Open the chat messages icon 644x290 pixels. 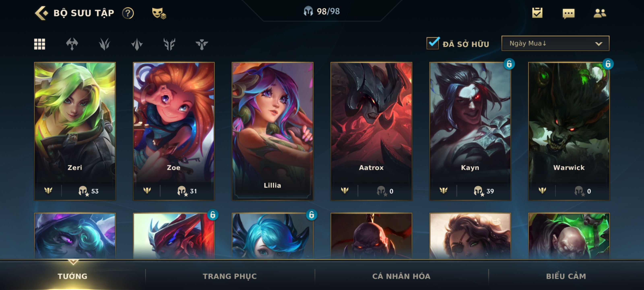click(569, 13)
